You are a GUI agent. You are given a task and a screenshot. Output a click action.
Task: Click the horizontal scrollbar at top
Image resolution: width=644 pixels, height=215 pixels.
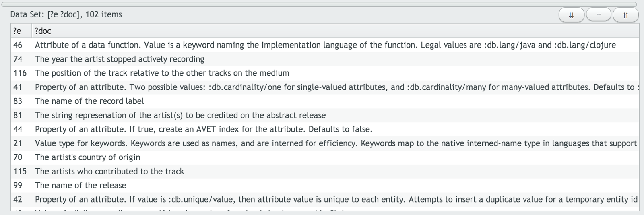click(x=319, y=4)
